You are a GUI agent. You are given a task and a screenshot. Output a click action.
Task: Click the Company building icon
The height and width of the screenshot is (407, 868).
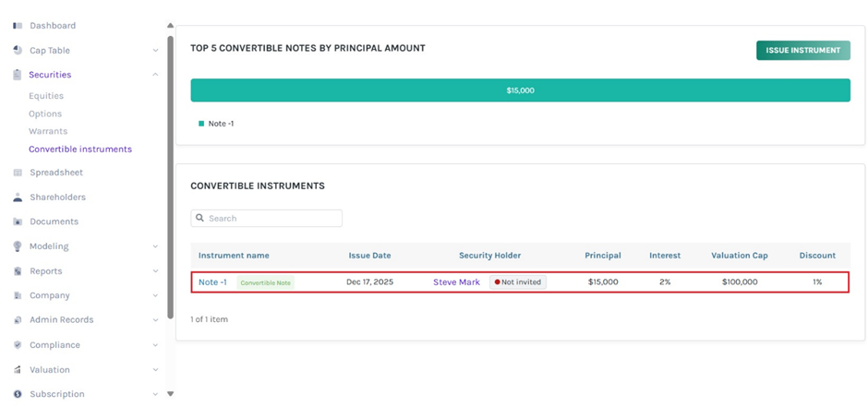[18, 295]
